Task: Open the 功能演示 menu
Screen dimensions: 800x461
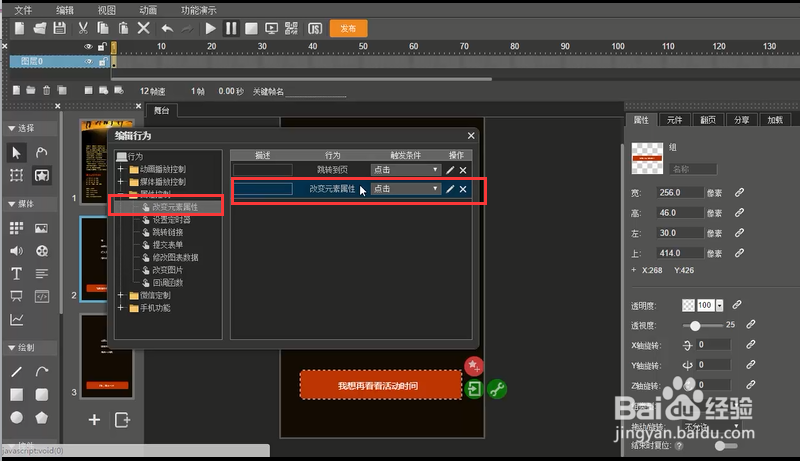Action: tap(198, 10)
